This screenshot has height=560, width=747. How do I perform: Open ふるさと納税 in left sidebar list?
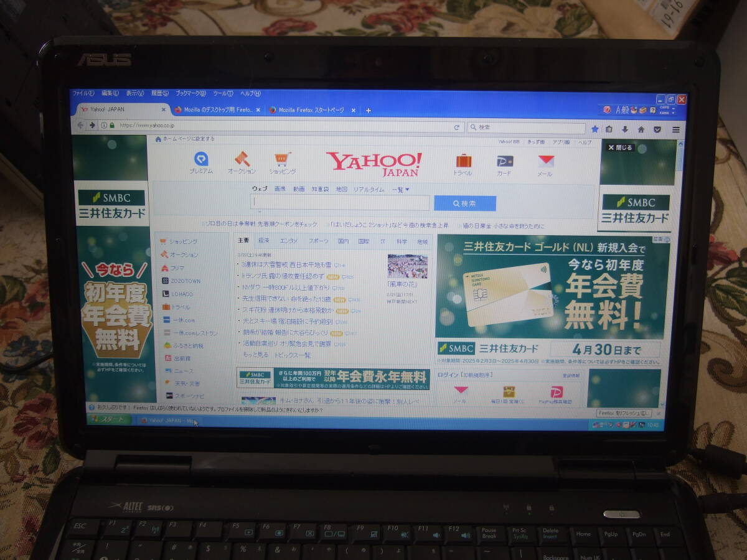point(184,345)
